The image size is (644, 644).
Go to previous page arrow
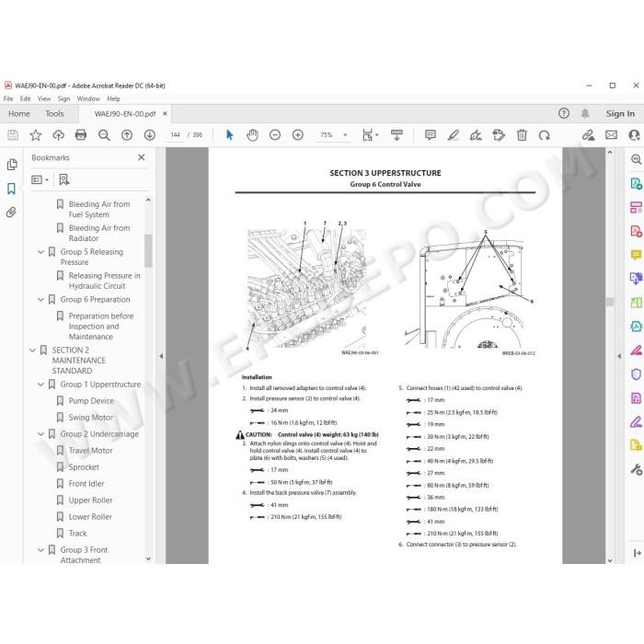[127, 135]
